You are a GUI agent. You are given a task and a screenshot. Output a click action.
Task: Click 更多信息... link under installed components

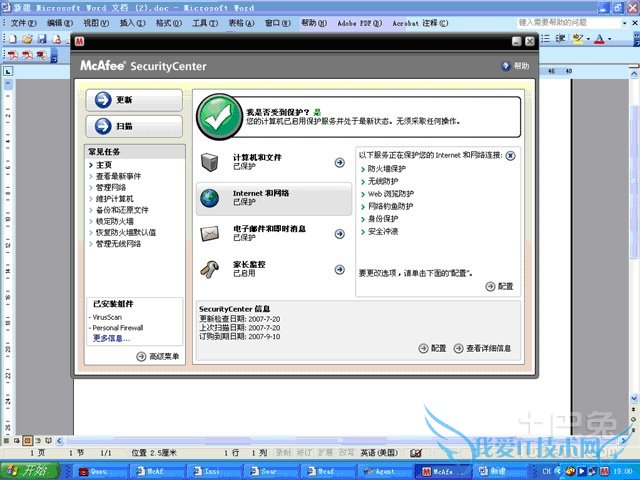pos(111,338)
